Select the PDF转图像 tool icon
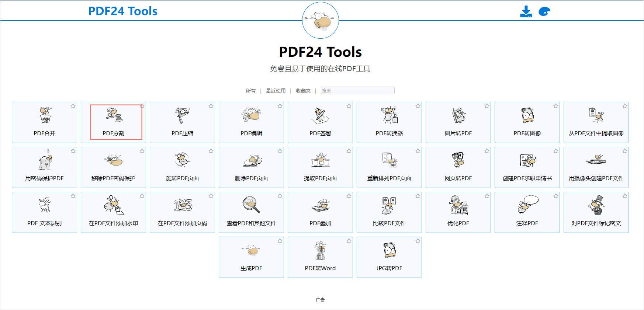Viewport: 644px width, 310px height. 527,115
